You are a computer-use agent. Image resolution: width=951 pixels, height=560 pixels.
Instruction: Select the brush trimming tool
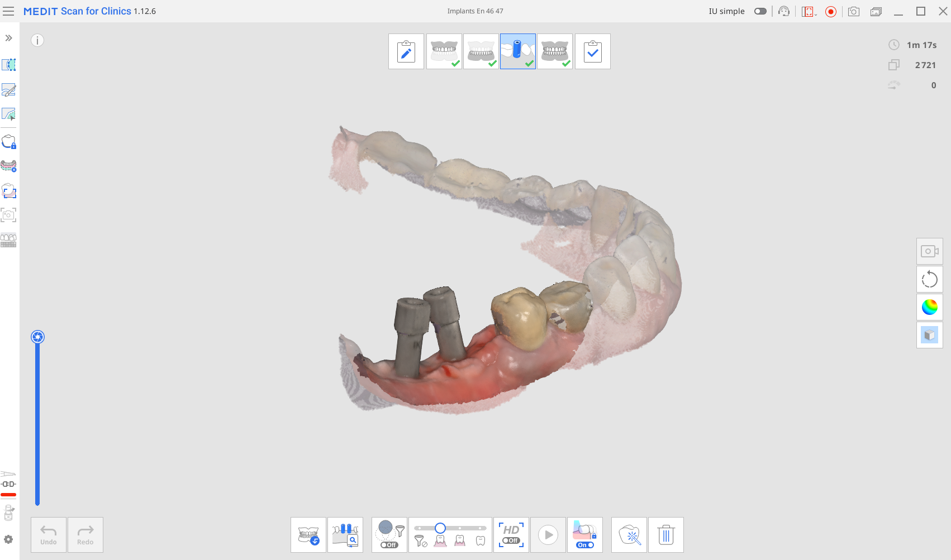[x=9, y=90]
